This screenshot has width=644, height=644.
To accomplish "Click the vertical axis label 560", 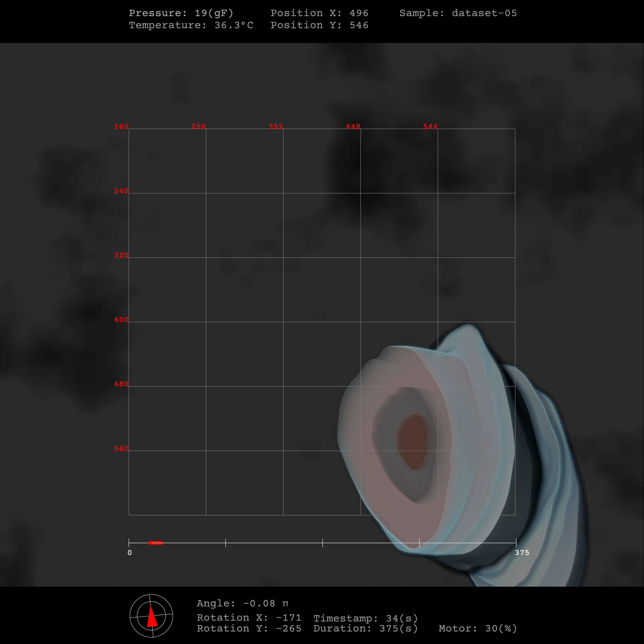I will click(x=121, y=449).
